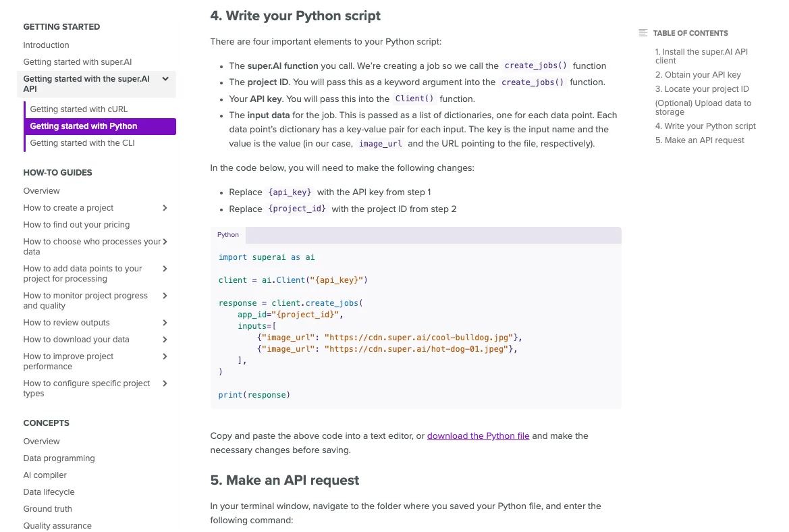This screenshot has width=789, height=532.
Task: Open How to find out your pricing
Action: pyautogui.click(x=76, y=224)
